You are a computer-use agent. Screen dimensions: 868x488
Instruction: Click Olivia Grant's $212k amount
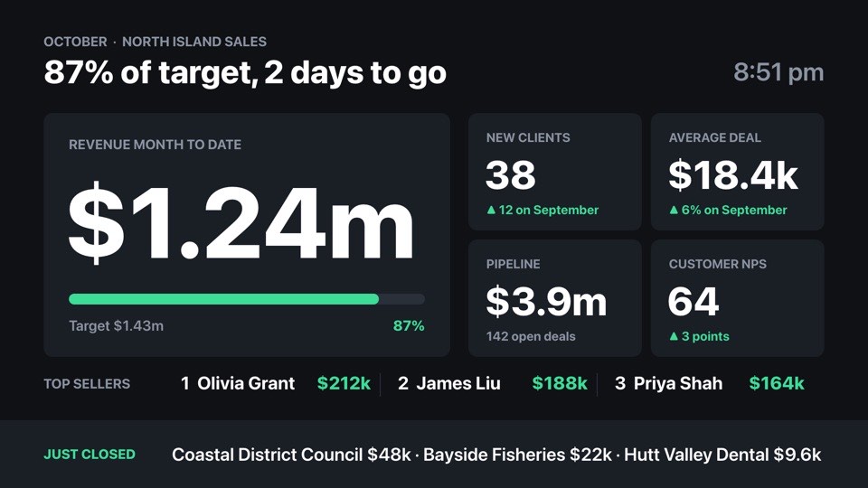point(344,383)
